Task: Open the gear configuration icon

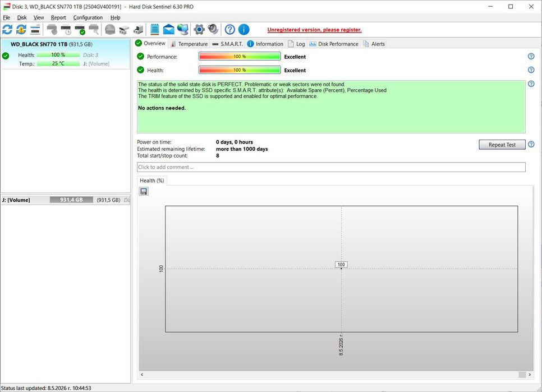Action: 199,30
